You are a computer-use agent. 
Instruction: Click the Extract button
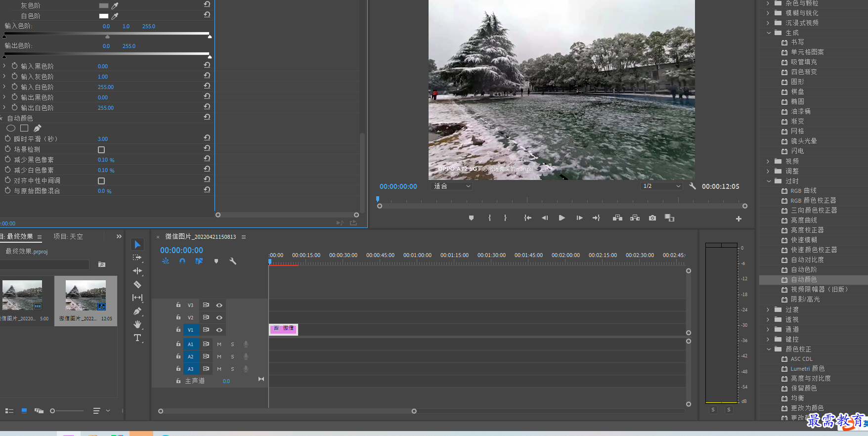[635, 218]
